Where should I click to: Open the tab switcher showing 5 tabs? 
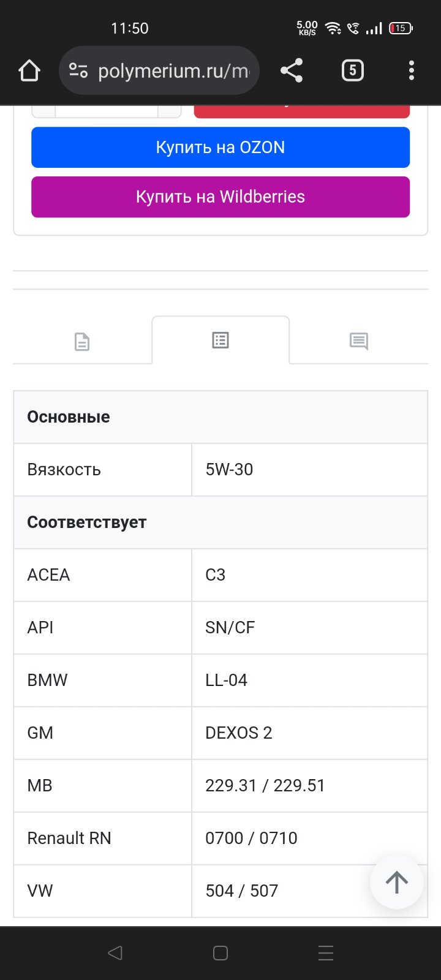(x=352, y=71)
